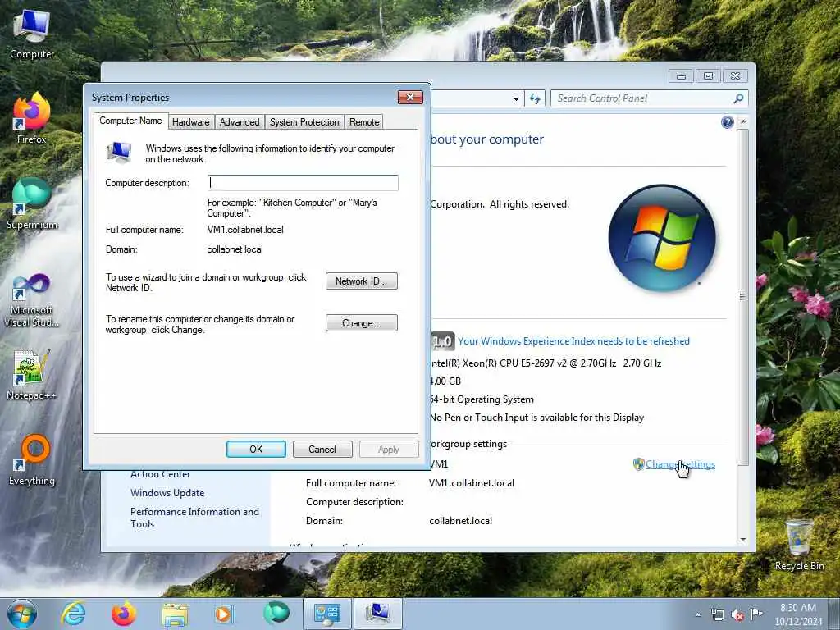Open the Remote tab
The image size is (840, 630).
364,122
